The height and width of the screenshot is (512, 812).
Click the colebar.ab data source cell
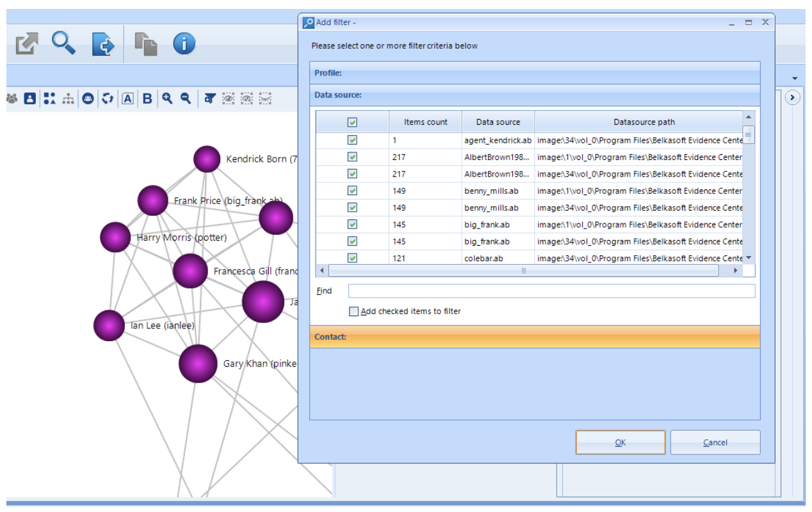[498, 258]
